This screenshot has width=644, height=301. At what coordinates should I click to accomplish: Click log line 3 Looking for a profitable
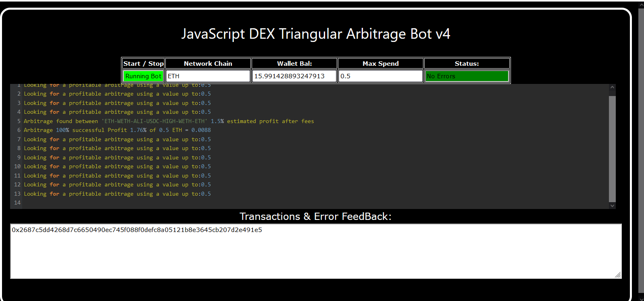point(117,103)
